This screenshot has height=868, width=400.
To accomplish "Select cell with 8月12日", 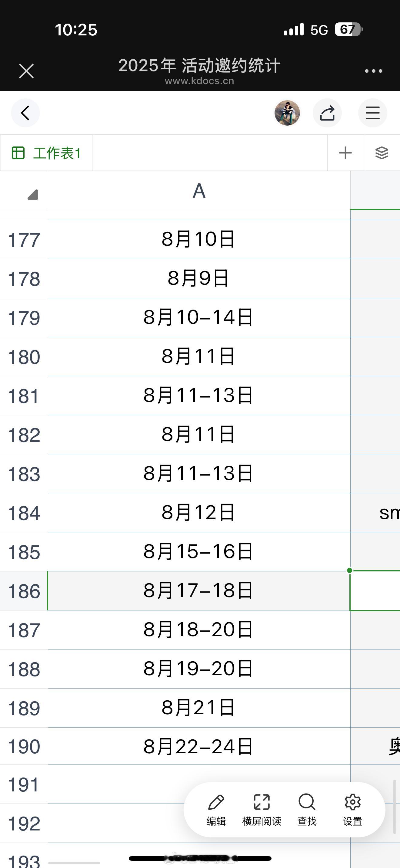I will pyautogui.click(x=199, y=512).
